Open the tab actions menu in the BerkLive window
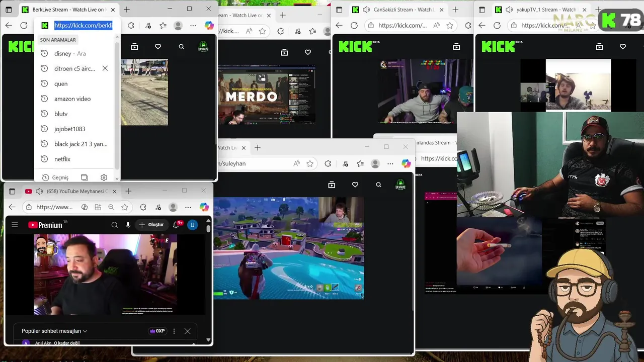The width and height of the screenshot is (644, 362). [9, 10]
